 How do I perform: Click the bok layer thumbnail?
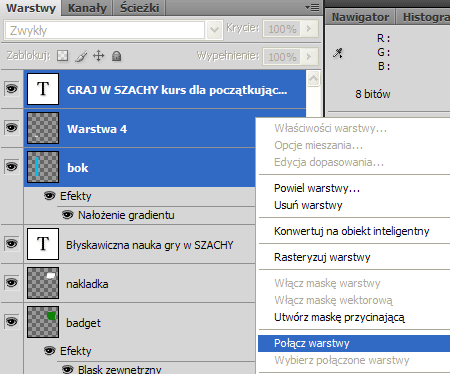pyautogui.click(x=43, y=167)
